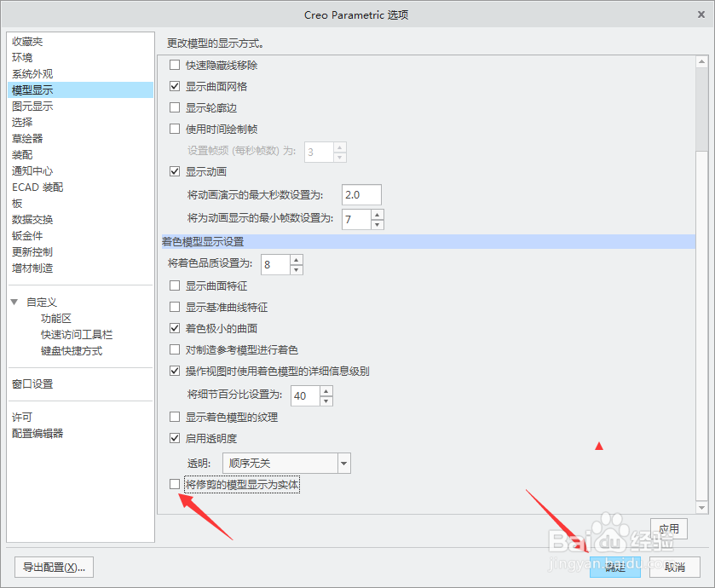Check 将修剪的模型显示为实体
This screenshot has height=588, width=715.
coord(174,483)
